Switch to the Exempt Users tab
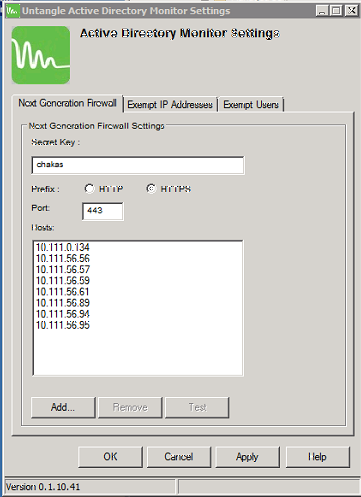This screenshot has height=497, width=361. click(x=251, y=105)
